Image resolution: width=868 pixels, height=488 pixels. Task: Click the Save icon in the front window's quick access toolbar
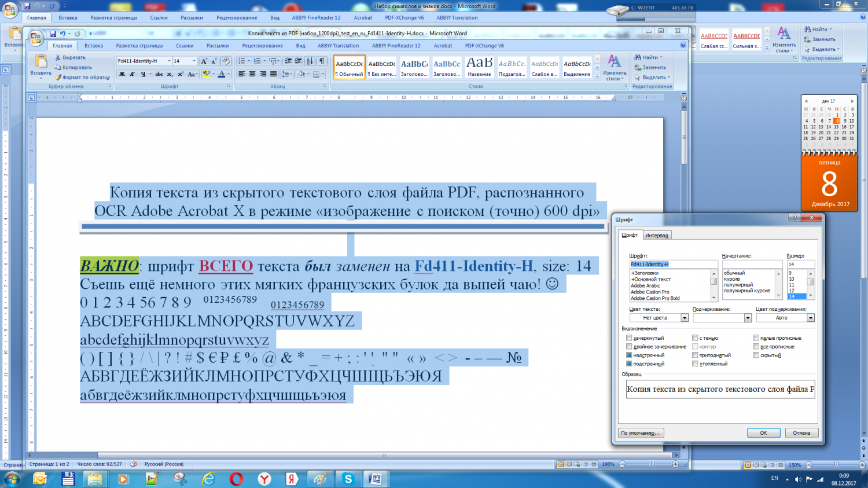click(x=53, y=34)
